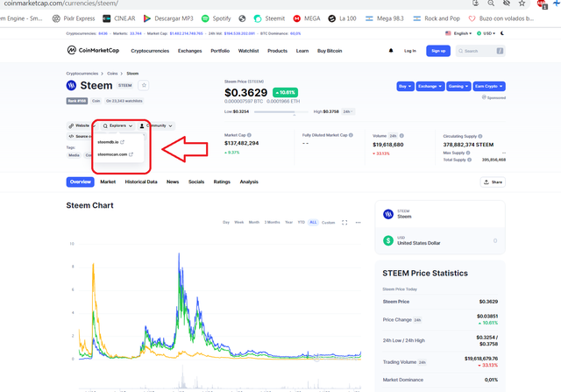Select the Year chart range
The width and height of the screenshot is (561, 392).
(288, 223)
